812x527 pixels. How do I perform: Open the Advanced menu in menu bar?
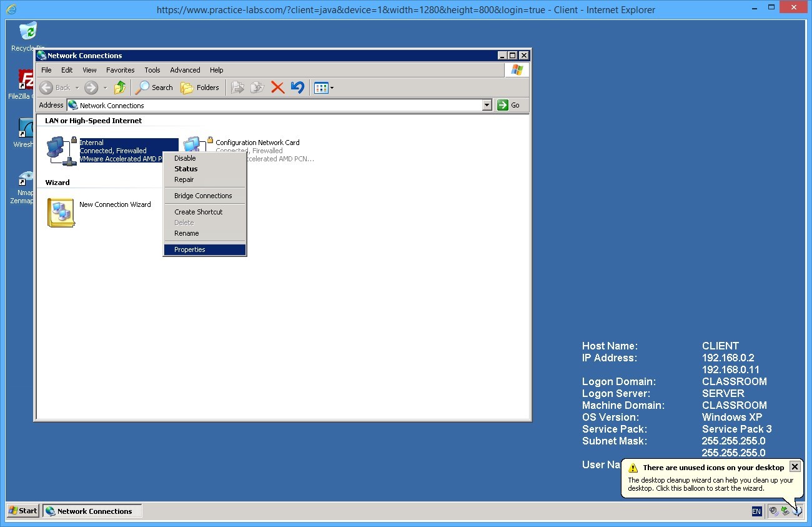(185, 70)
